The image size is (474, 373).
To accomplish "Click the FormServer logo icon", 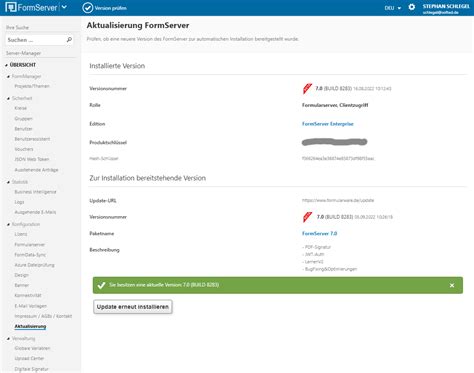I will (11, 7).
